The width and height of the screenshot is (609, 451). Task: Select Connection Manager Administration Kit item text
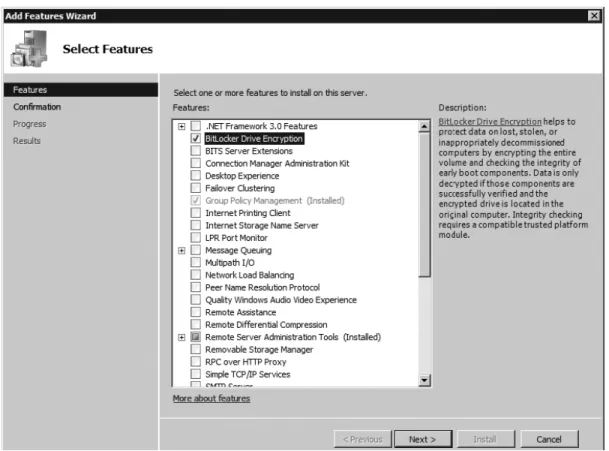point(277,164)
